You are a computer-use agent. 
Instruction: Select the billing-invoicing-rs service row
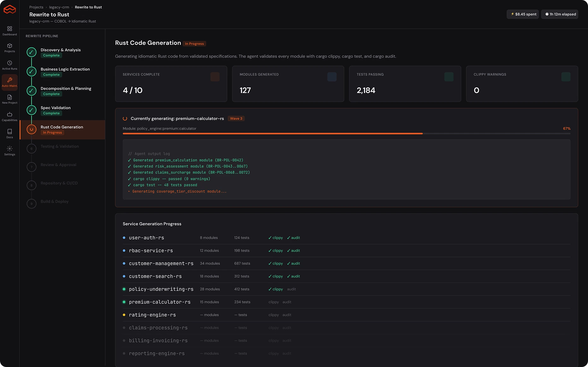tap(346, 341)
